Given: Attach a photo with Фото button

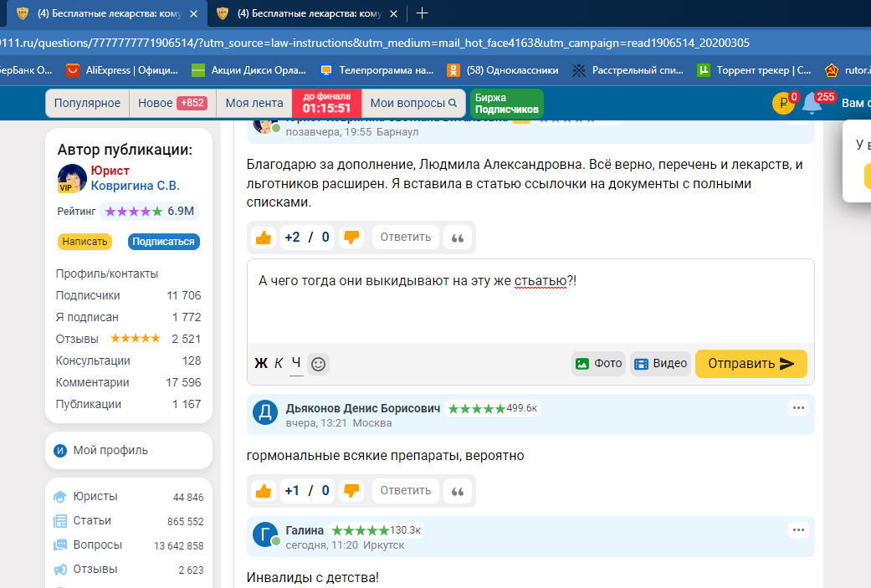Looking at the screenshot, I should pyautogui.click(x=598, y=364).
